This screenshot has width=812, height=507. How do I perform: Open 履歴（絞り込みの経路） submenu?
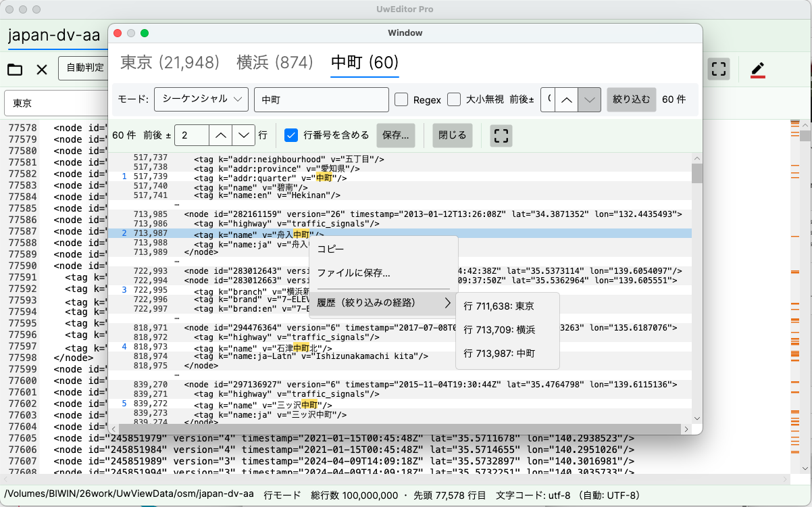(383, 302)
